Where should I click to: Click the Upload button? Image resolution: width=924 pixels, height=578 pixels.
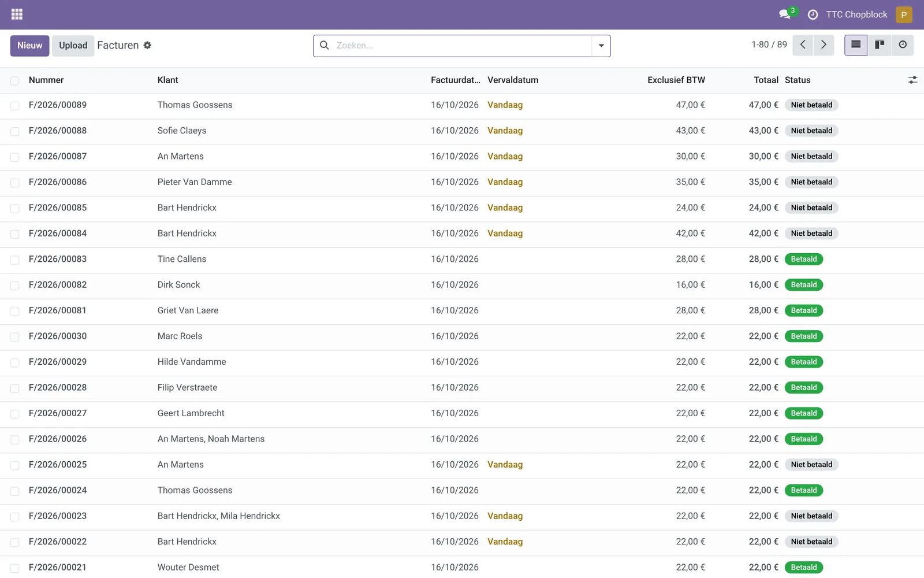(73, 46)
